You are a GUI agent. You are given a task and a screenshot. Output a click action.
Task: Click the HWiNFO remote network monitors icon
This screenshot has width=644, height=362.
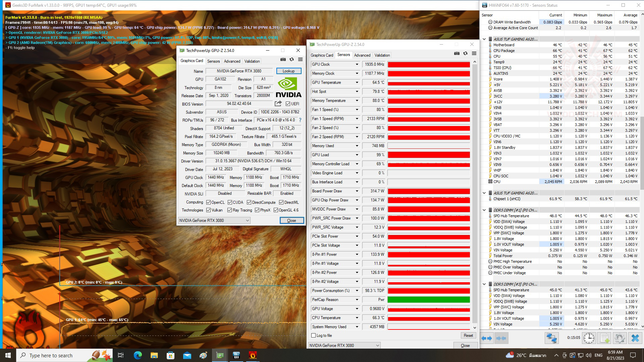click(x=551, y=338)
